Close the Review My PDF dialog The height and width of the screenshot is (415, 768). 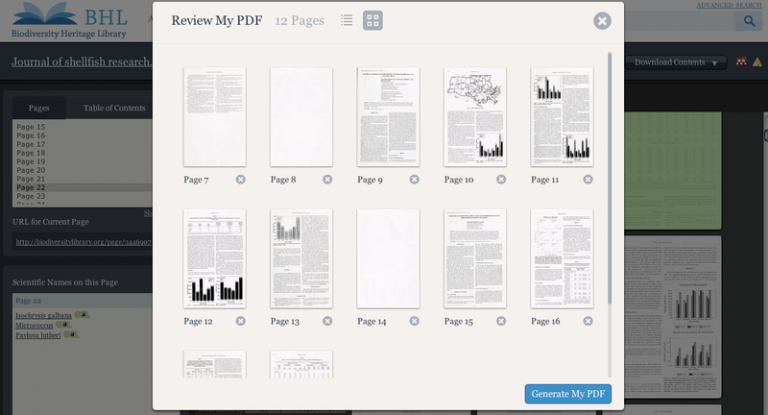click(x=602, y=21)
